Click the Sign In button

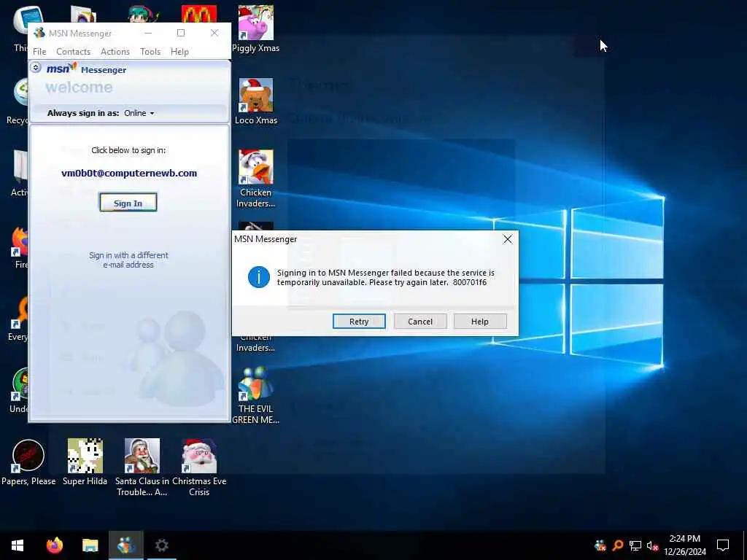(x=128, y=203)
